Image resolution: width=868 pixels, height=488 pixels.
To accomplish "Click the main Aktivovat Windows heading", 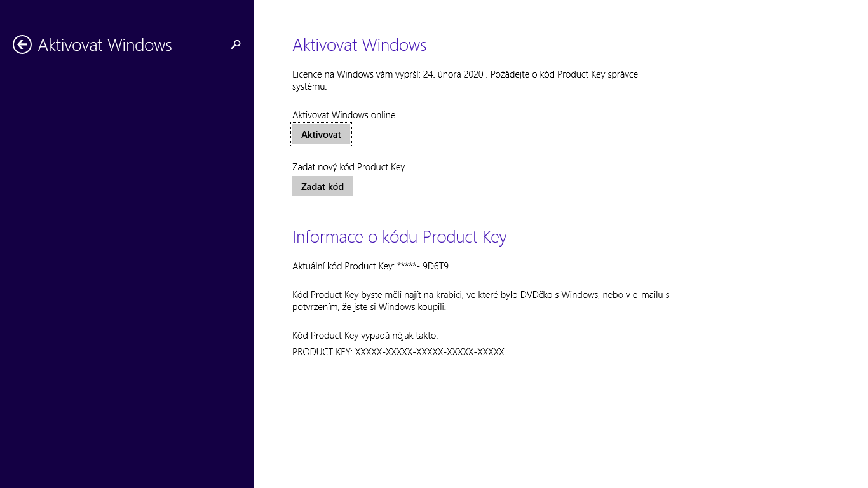I will (x=359, y=45).
